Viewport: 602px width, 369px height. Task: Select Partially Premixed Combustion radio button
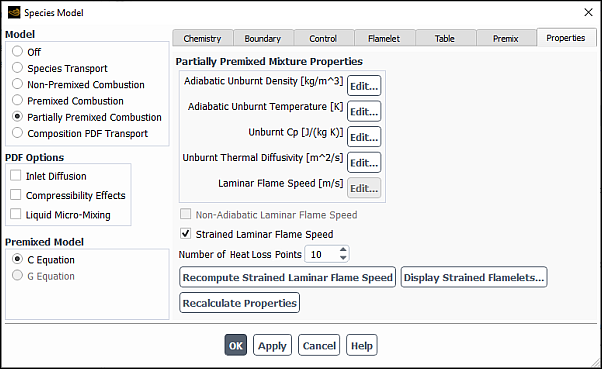click(17, 116)
